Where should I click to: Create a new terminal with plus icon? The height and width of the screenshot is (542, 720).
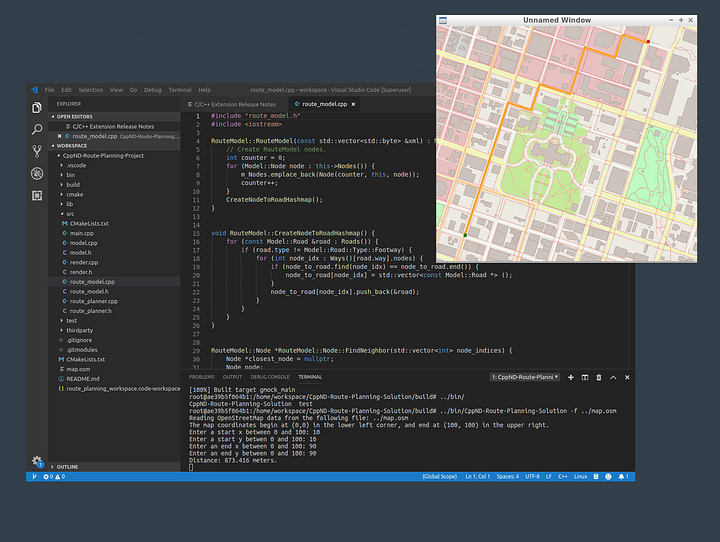pyautogui.click(x=571, y=377)
